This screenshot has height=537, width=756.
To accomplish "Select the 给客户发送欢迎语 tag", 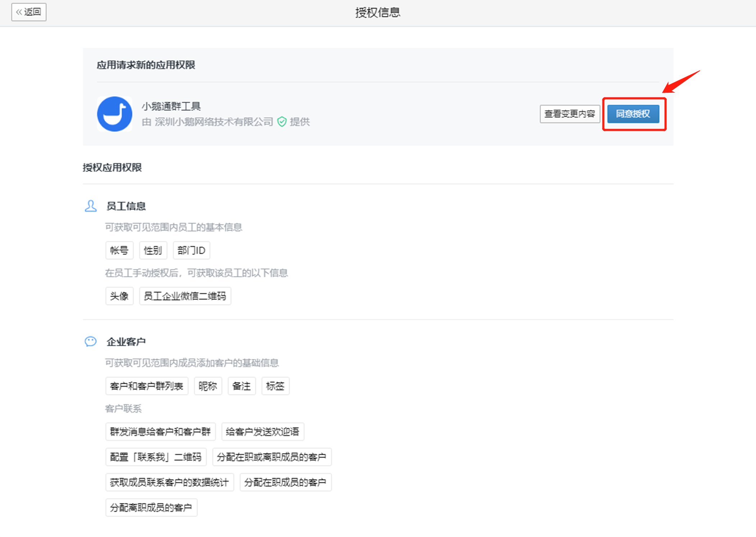I will click(x=263, y=431).
